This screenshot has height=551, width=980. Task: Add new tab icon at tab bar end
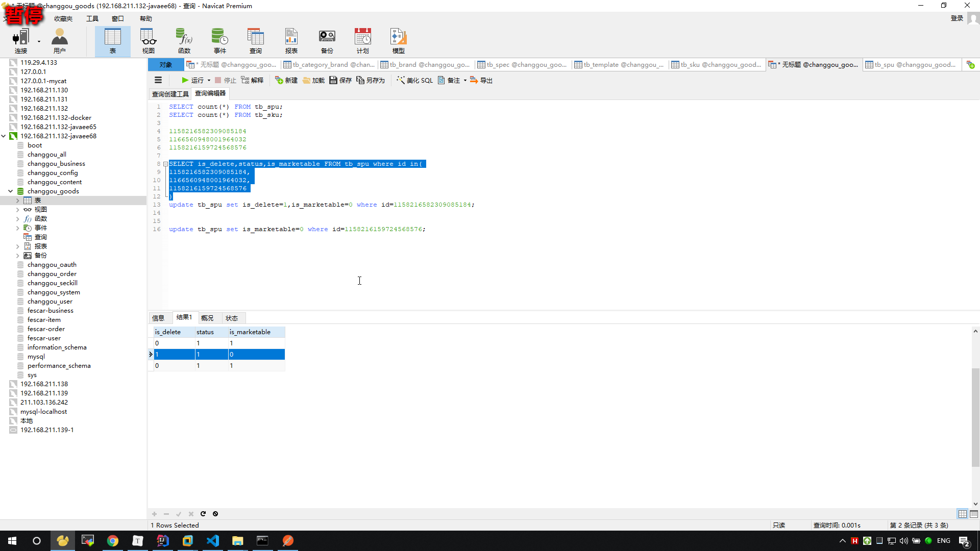coord(970,65)
